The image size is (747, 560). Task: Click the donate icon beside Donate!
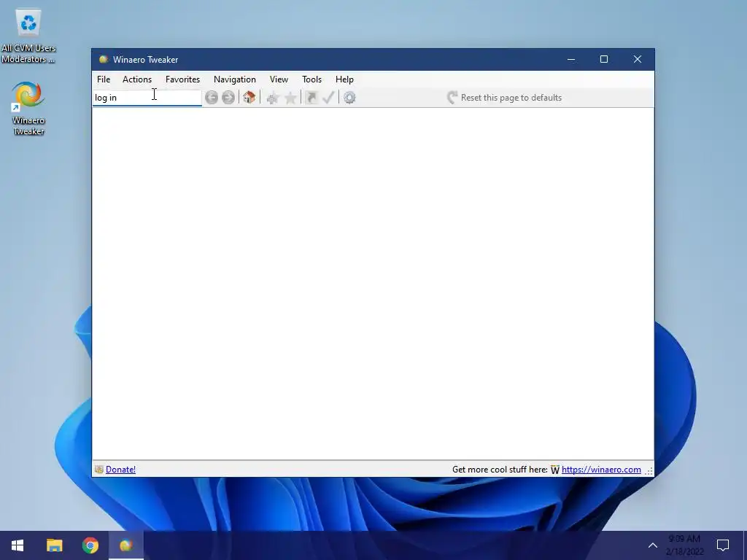pos(99,470)
